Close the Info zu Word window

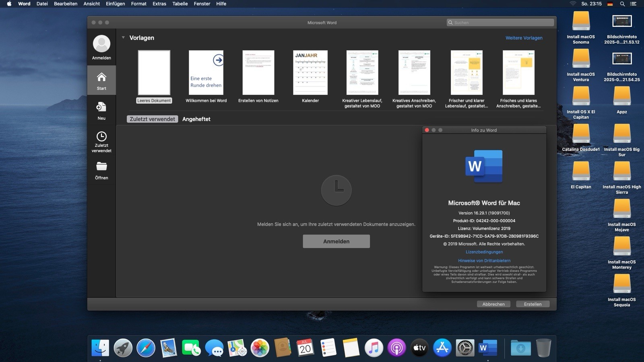[x=427, y=130]
